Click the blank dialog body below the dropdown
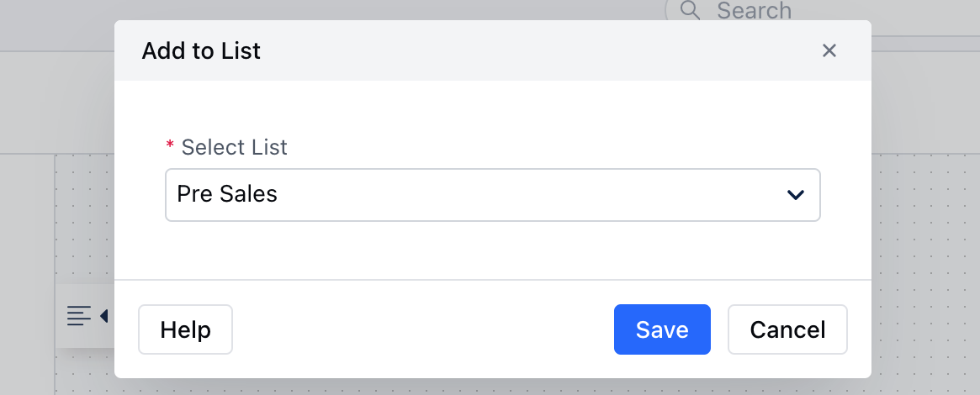 (x=492, y=250)
